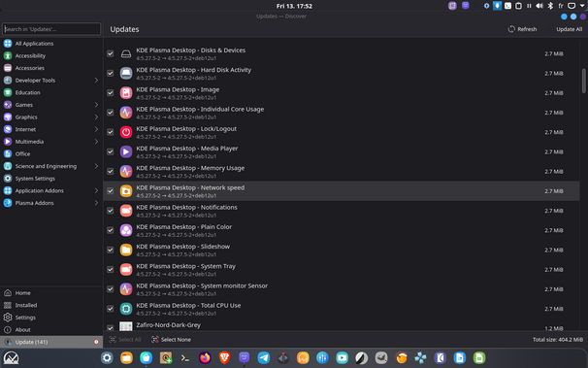This screenshot has width=588, height=368.
Task: Click the Image widget icon
Action: click(126, 92)
